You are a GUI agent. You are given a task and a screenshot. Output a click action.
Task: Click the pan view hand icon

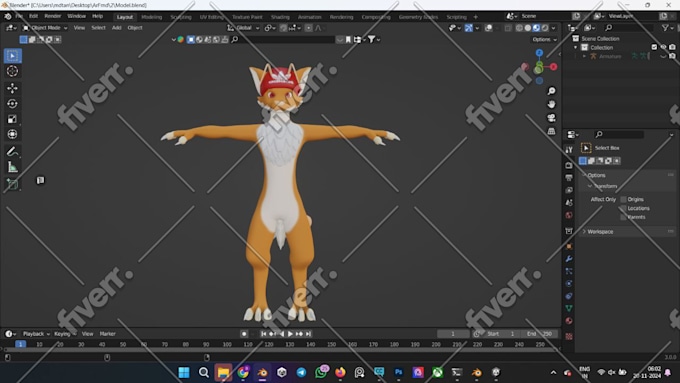click(x=551, y=105)
